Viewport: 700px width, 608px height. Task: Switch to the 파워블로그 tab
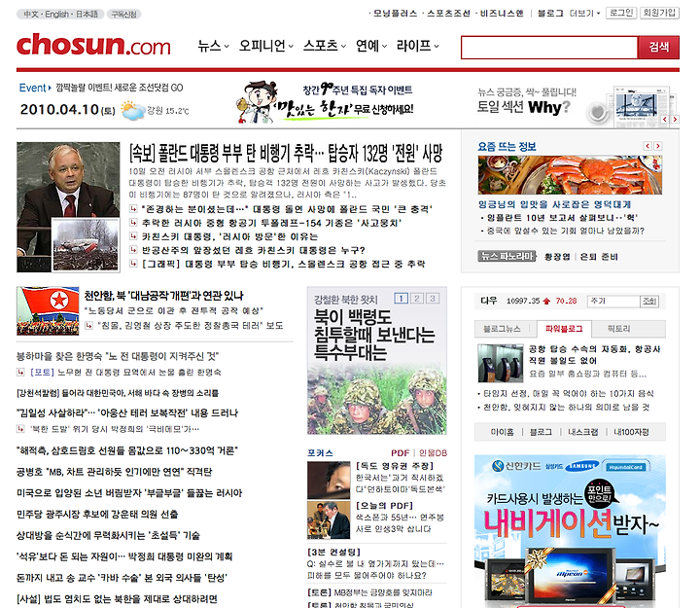[x=564, y=329]
